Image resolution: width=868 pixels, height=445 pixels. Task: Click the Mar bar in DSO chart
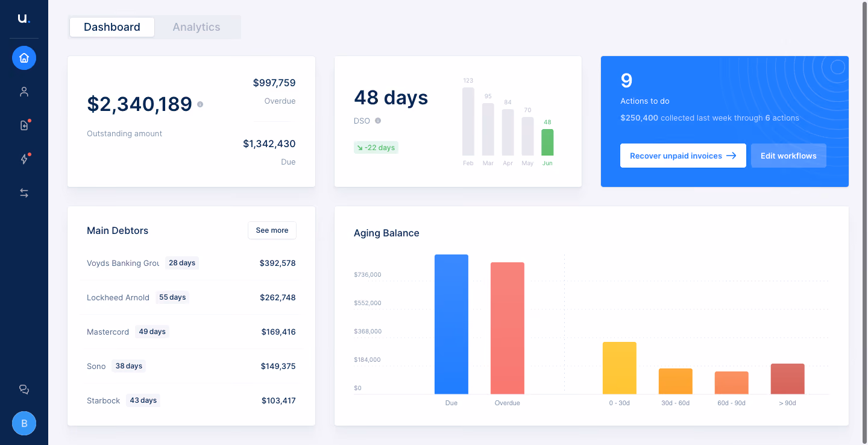click(488, 129)
